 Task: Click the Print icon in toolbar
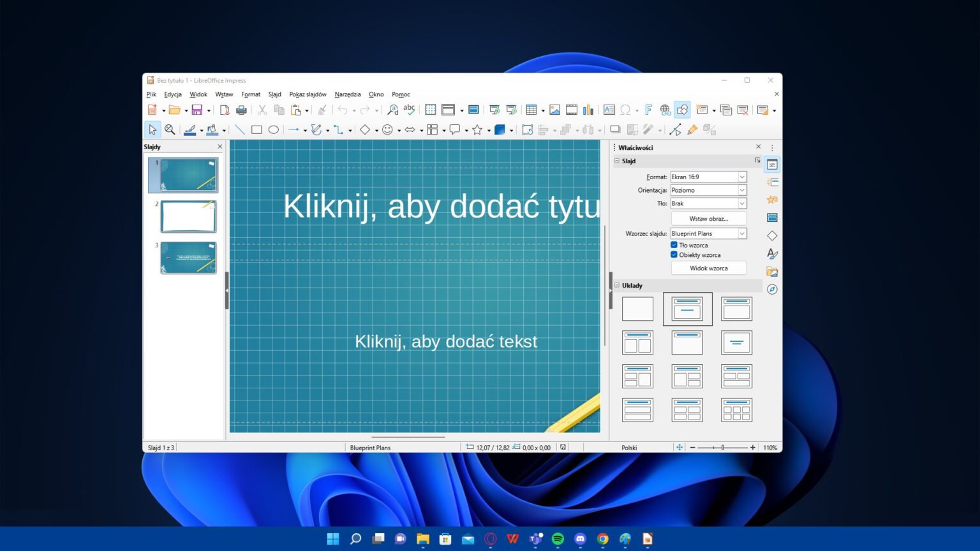pos(241,110)
